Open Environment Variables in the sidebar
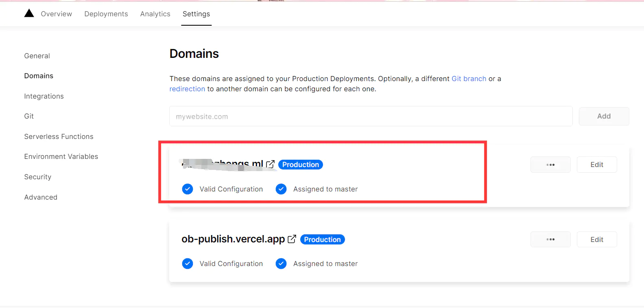 point(61,156)
